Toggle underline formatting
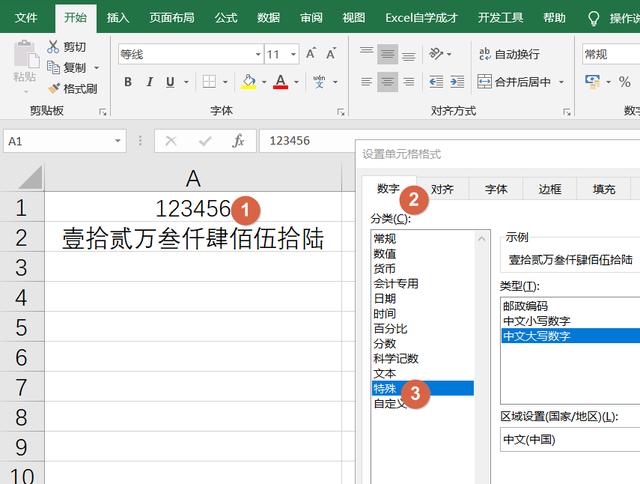Image resolution: width=640 pixels, height=484 pixels. pos(170,82)
